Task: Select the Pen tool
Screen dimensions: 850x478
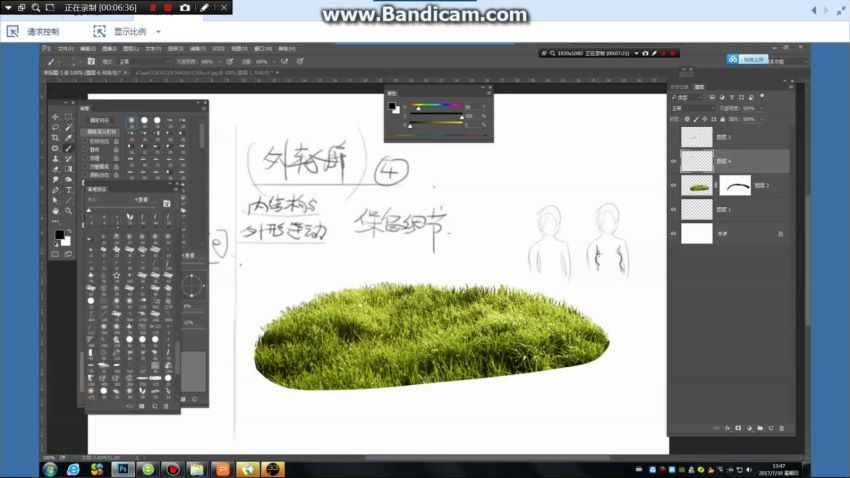Action: [55, 190]
